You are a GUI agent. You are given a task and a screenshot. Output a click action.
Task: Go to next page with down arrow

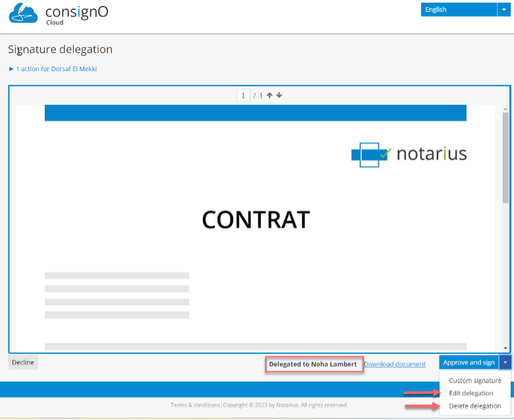[279, 95]
